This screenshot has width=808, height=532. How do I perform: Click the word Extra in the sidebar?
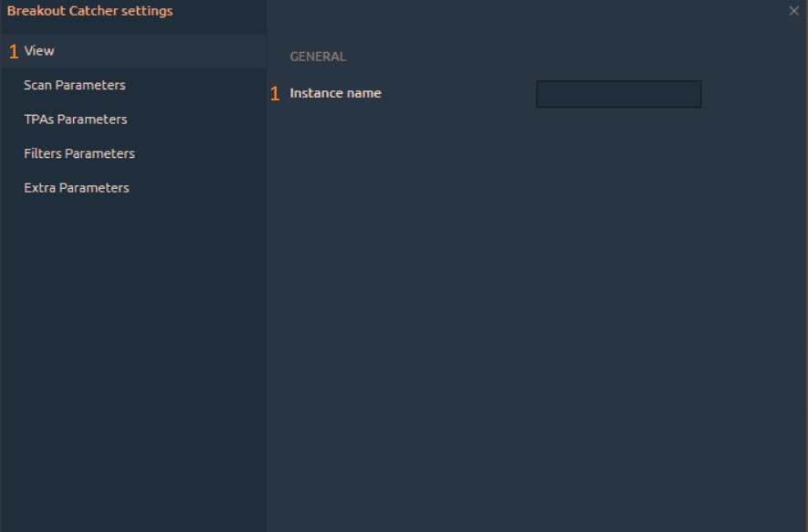pos(39,188)
